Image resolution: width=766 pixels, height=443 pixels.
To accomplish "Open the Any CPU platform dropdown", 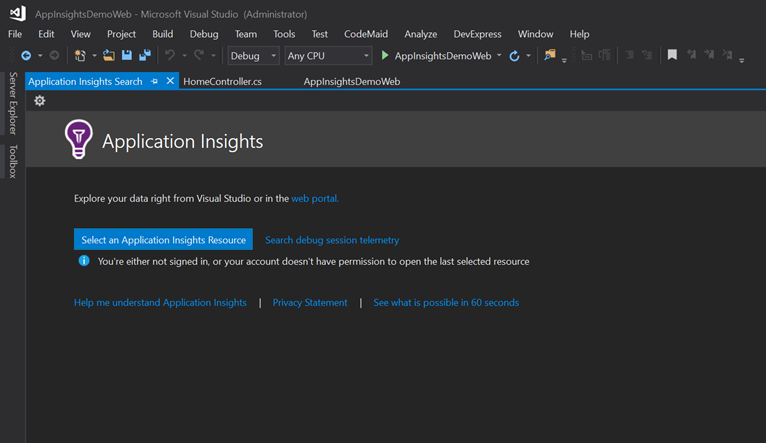I will tap(328, 56).
